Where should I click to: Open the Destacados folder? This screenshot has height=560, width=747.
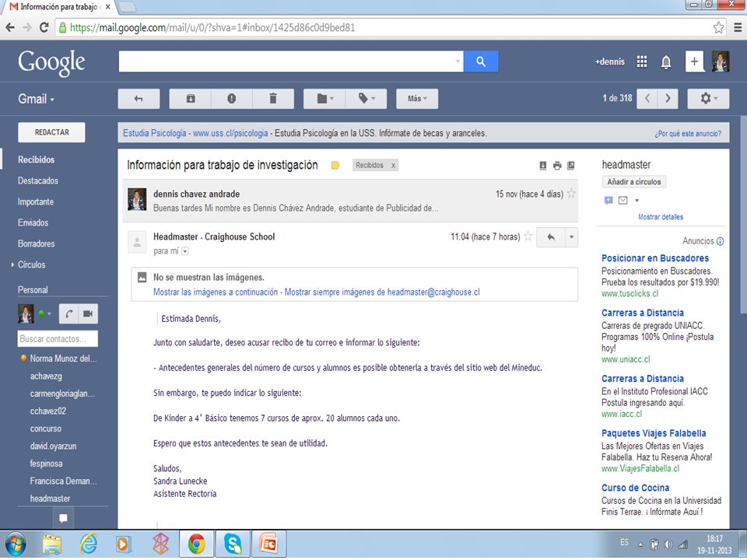[38, 180]
